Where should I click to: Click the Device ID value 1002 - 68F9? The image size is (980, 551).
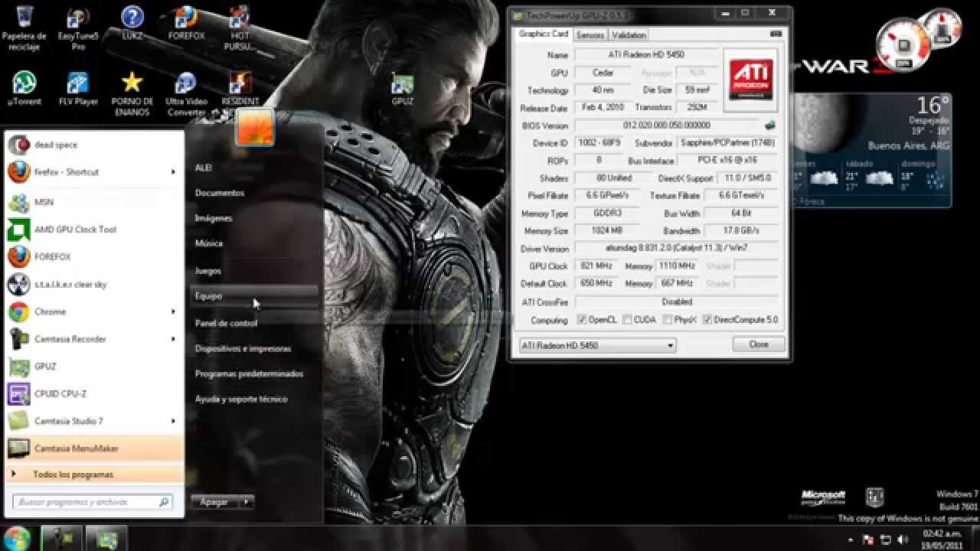[601, 143]
